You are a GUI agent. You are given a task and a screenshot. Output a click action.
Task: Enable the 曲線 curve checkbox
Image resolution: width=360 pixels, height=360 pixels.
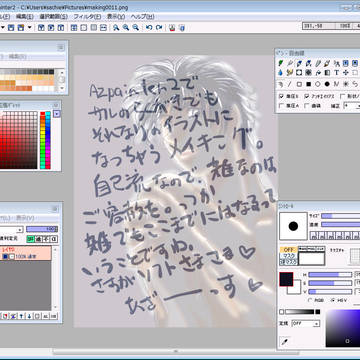click(307, 106)
